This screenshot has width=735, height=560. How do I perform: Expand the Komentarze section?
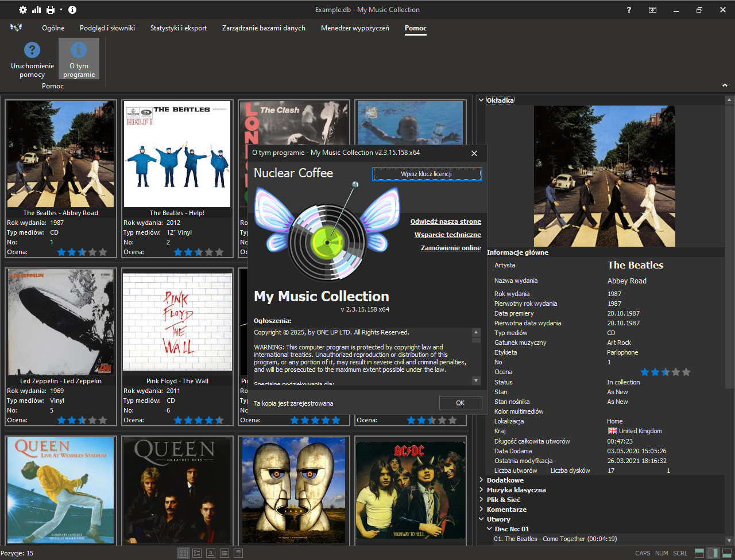click(x=481, y=509)
